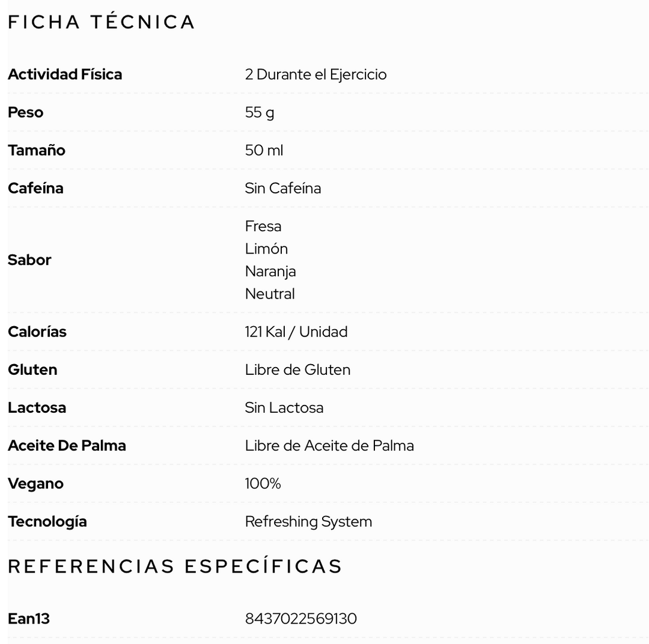Select 'Libre de Aceite de Palma' text
The height and width of the screenshot is (644, 649).
coord(329,446)
